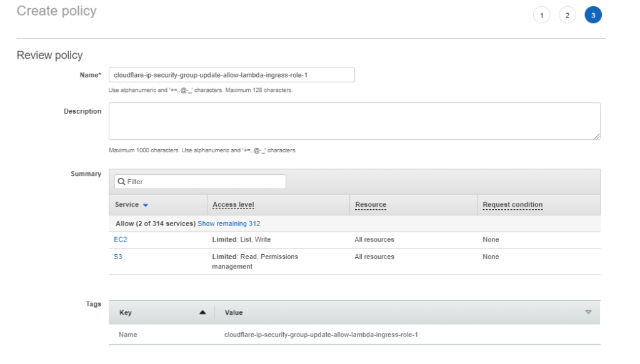
Task: Open the S3 service link
Action: [118, 257]
